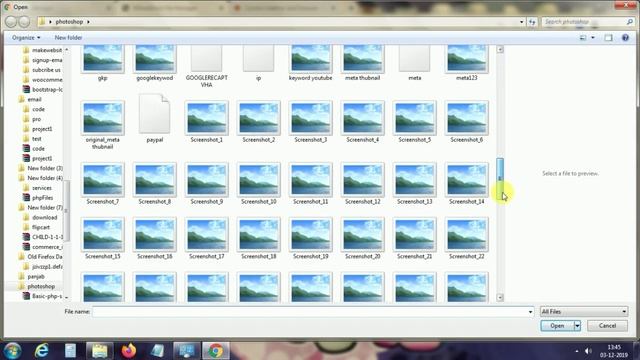Select the services folder in tree
The width and height of the screenshot is (640, 360).
[38, 188]
